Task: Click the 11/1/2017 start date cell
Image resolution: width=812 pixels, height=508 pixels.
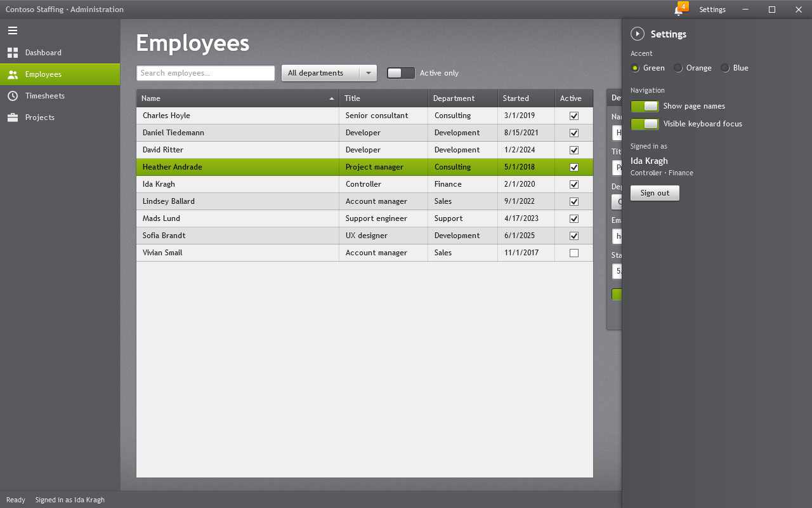Action: [x=526, y=253]
